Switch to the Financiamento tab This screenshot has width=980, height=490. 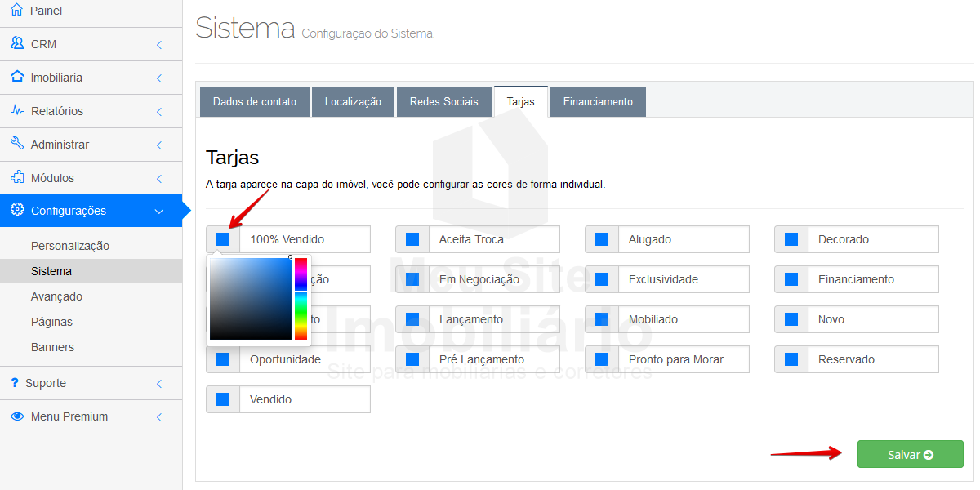coord(598,102)
